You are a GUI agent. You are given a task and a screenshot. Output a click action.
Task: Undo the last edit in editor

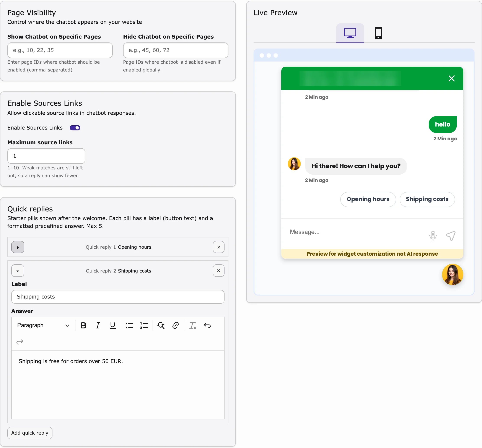pos(207,325)
